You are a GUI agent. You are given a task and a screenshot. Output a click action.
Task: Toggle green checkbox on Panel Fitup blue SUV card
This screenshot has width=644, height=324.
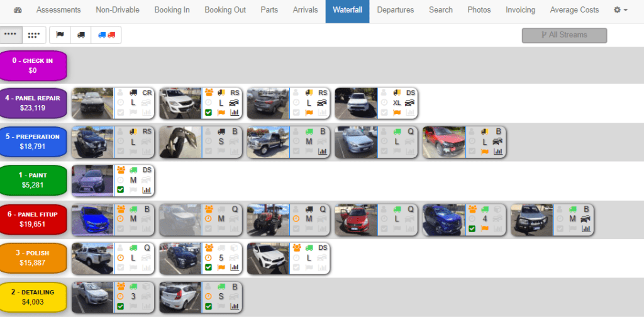(472, 229)
